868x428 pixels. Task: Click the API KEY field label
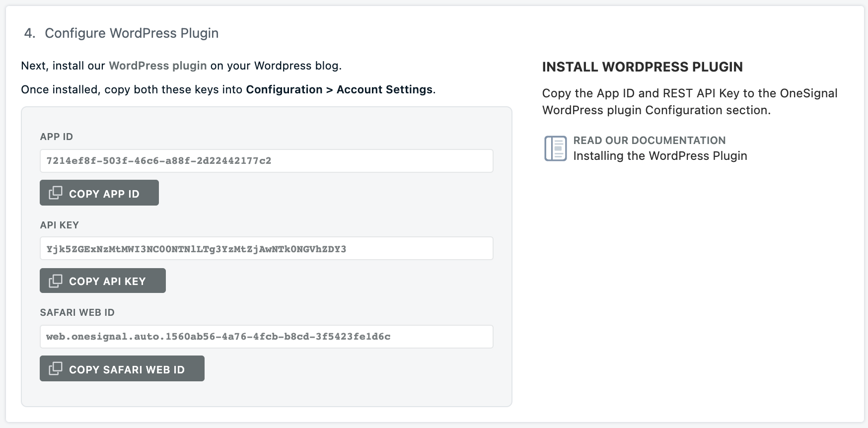pyautogui.click(x=60, y=225)
